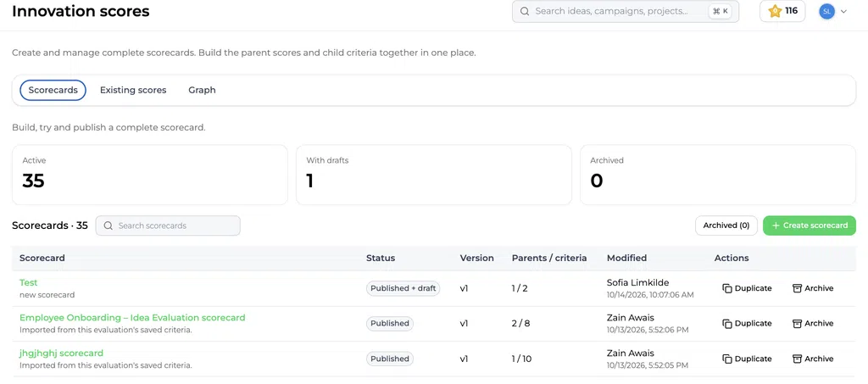Click the 10/13/2026, 5:52:05 PM timestamp
The image size is (868, 384).
click(x=648, y=365)
